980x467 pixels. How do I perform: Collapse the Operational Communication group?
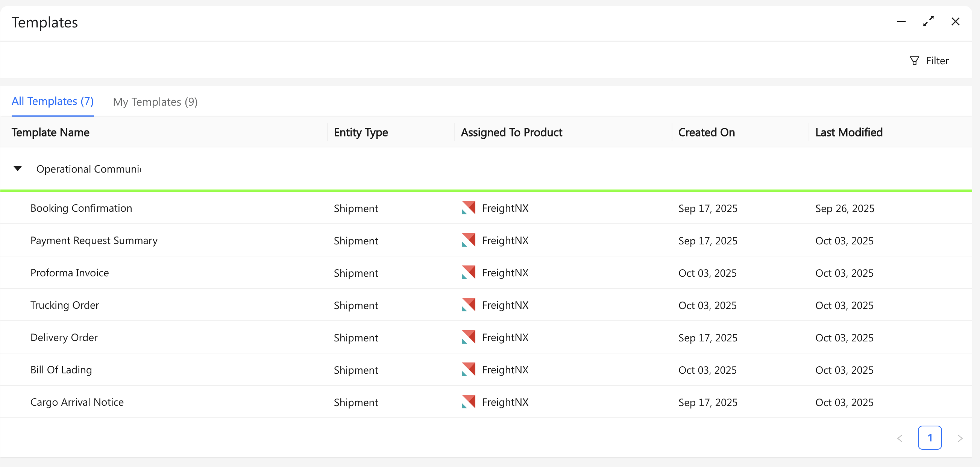(18, 168)
